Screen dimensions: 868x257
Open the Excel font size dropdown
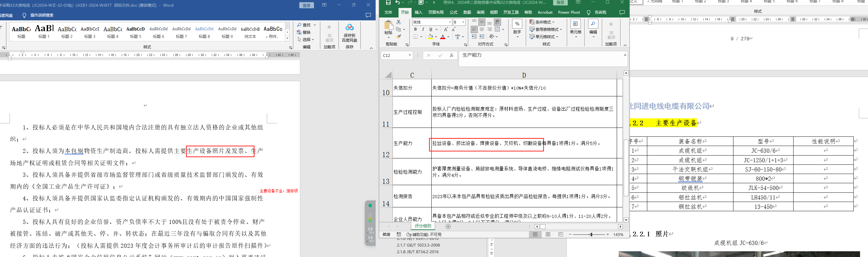click(463, 22)
